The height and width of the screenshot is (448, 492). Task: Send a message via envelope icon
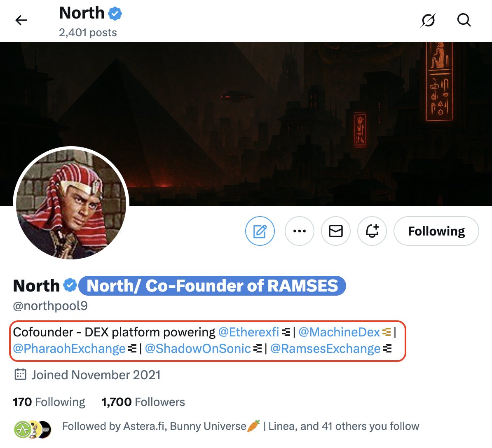(x=336, y=231)
